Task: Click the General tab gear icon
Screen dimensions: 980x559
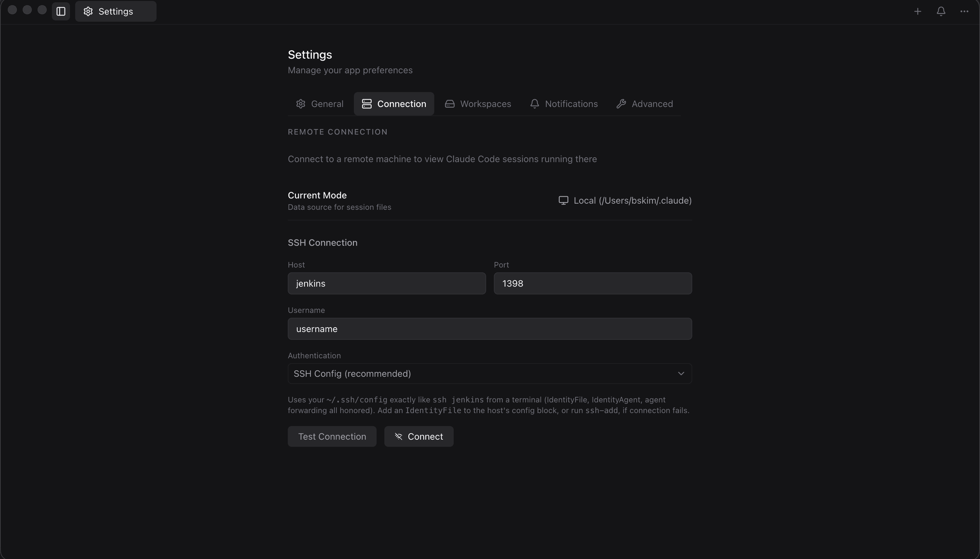Action: [300, 104]
